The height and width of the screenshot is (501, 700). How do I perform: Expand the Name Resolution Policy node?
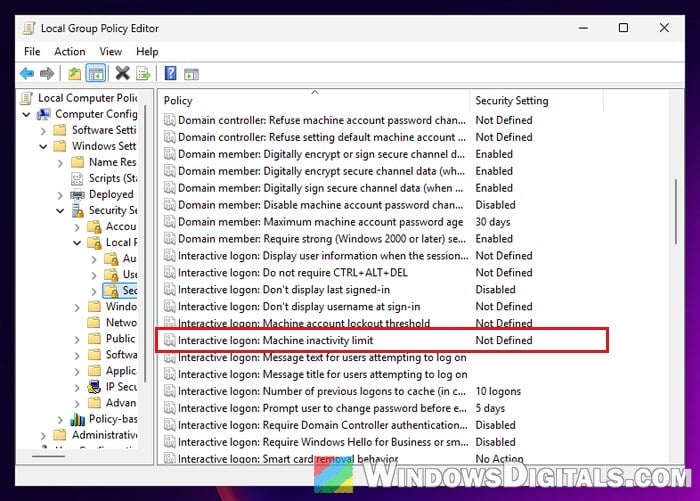(x=60, y=163)
